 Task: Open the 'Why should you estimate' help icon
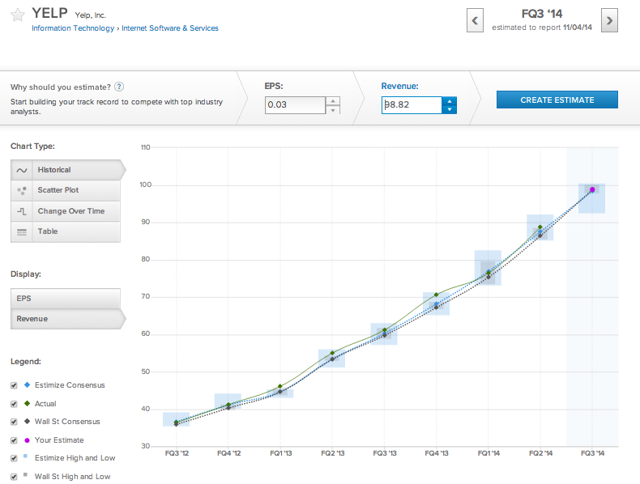pos(119,87)
